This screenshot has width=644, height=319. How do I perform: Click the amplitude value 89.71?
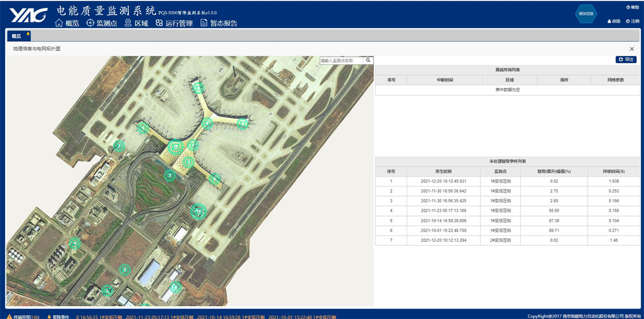click(554, 230)
